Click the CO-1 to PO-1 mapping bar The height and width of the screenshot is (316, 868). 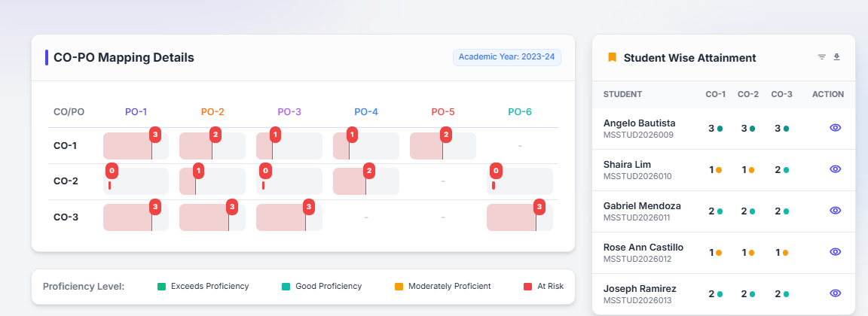(x=136, y=146)
